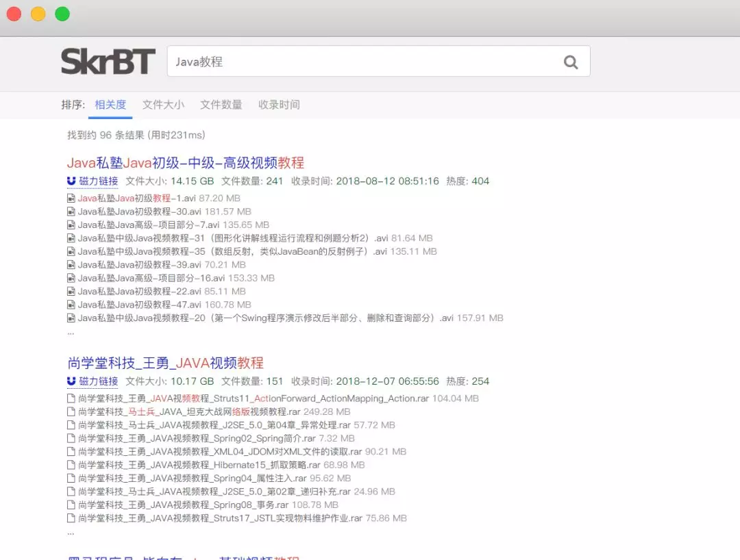
Task: Click video file icon of Java初级教程-39.avi
Action: coord(71,265)
